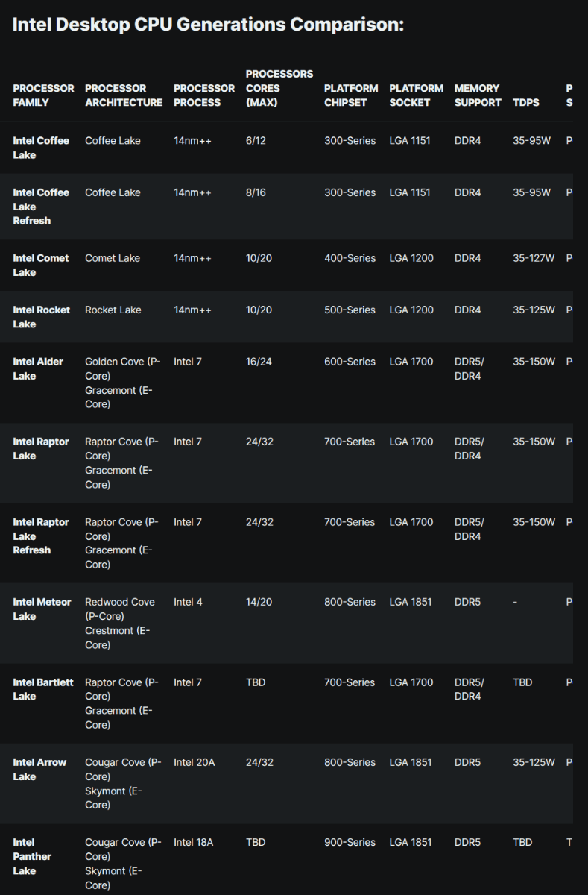Screen dimensions: 588x895
Task: Click the 400-Series chipset cell
Action: pyautogui.click(x=350, y=258)
